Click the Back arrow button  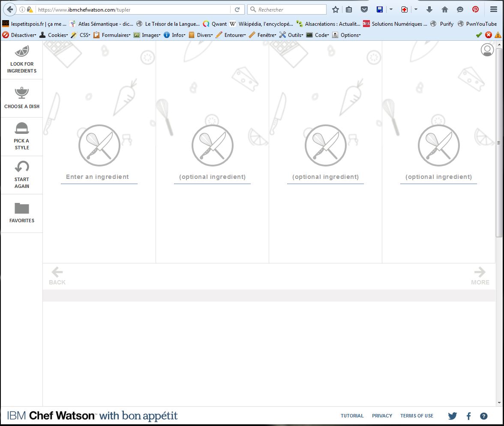point(57,276)
